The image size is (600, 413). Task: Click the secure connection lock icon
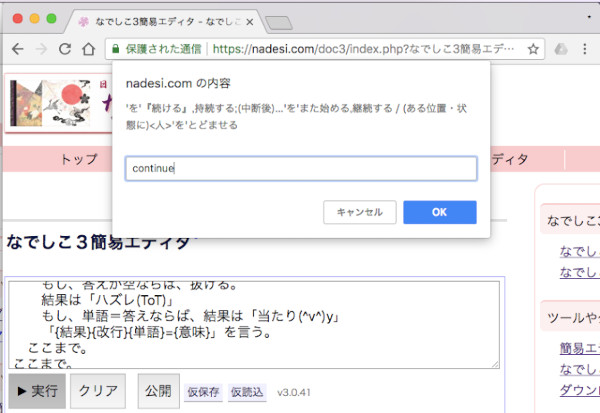coord(116,49)
